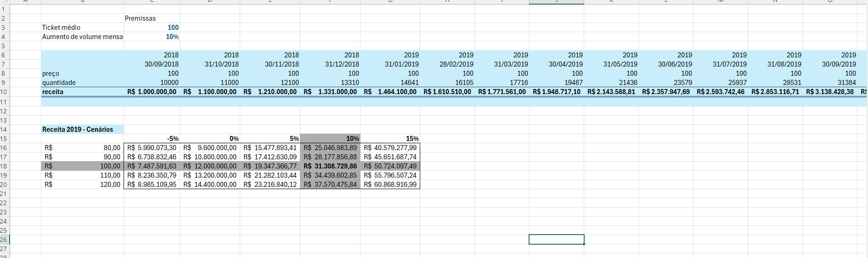This screenshot has height=258, width=868.
Task: Select the "Receita 2019 - Cenários" title cell
Action: tap(83, 129)
